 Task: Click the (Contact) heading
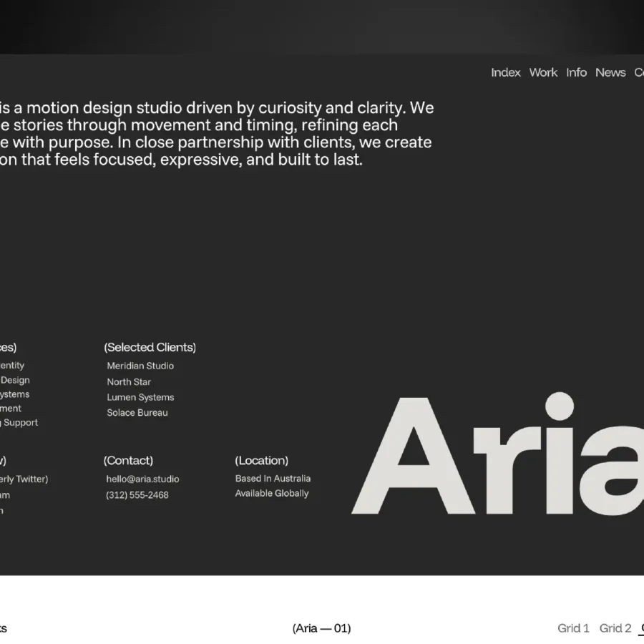[x=128, y=460]
